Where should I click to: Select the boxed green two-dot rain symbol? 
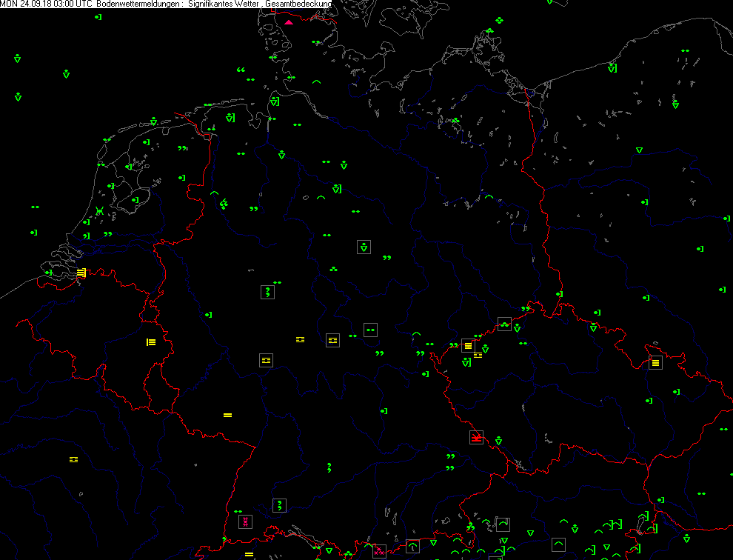pos(371,330)
